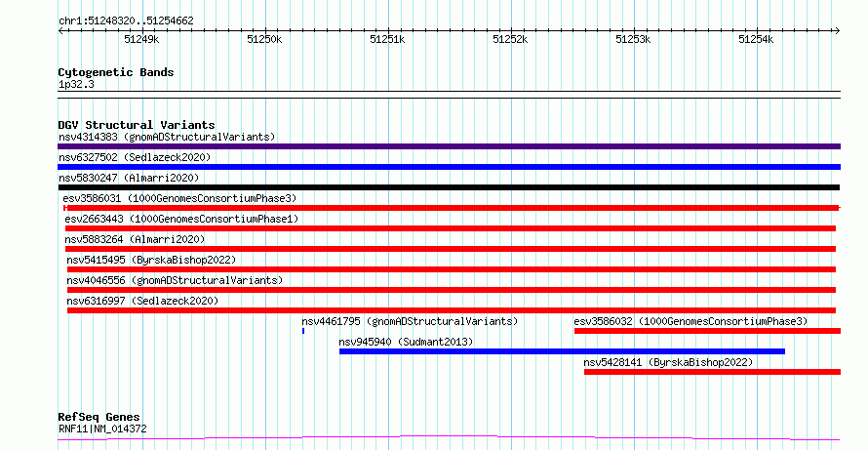Viewport: 868px width, 450px height.
Task: Open the nsv5428141 ByrskaBishop2022 red bar
Action: coord(713,372)
